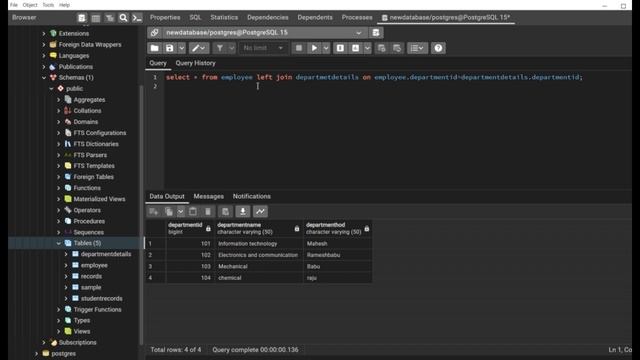Click the Search Objects magnifier icon

pyautogui.click(x=123, y=18)
